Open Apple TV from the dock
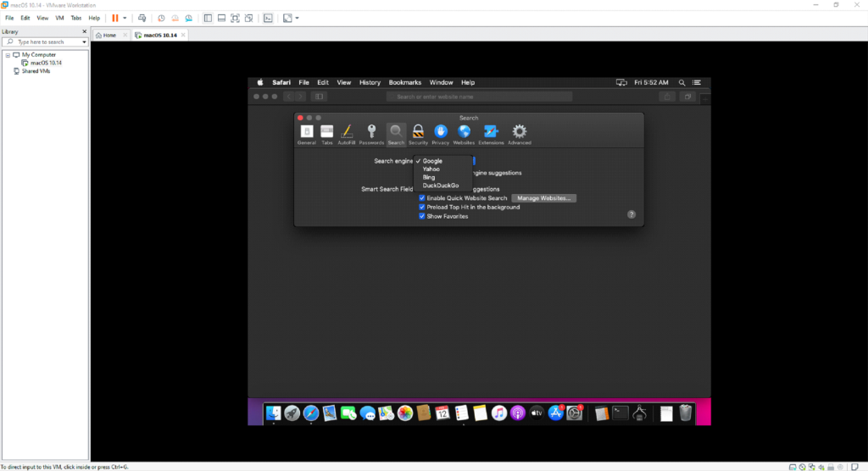 (x=537, y=413)
